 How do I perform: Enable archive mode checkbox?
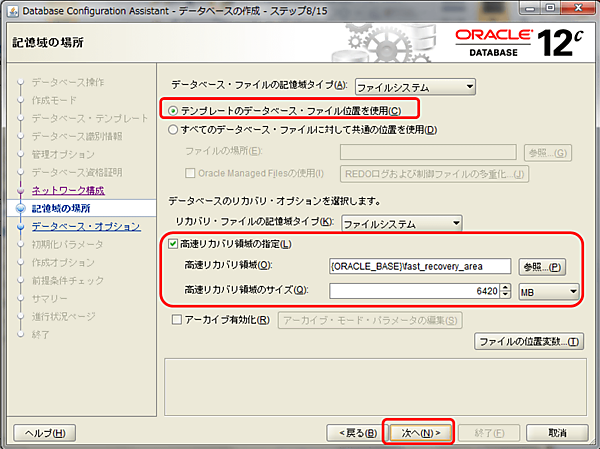176,320
